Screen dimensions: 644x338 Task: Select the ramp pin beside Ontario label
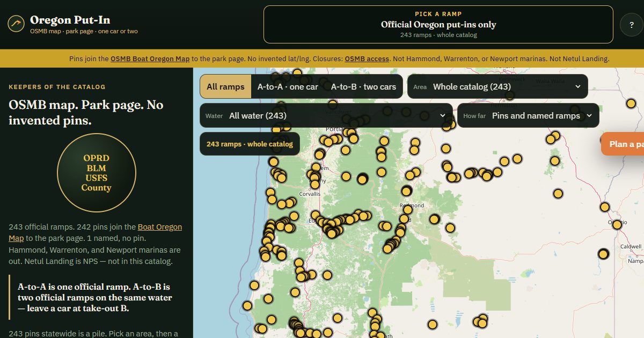click(617, 225)
